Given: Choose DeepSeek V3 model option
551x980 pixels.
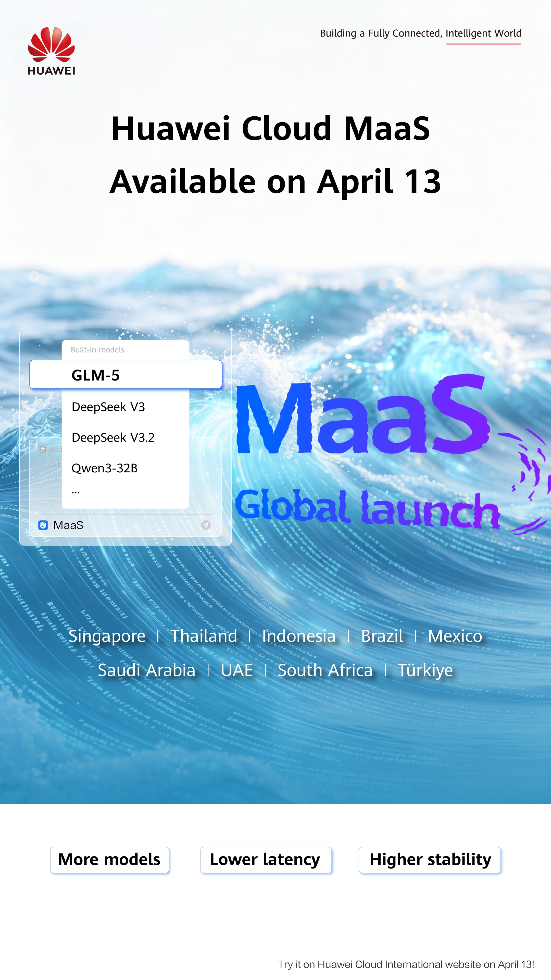Looking at the screenshot, I should click(x=108, y=407).
